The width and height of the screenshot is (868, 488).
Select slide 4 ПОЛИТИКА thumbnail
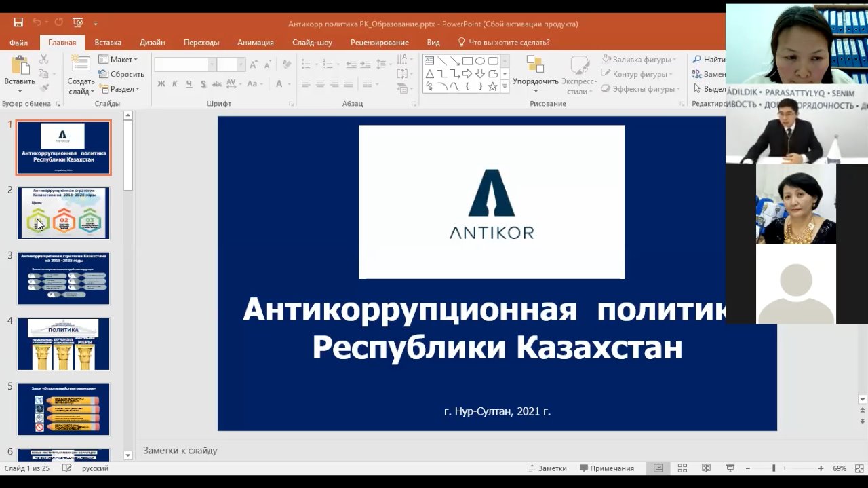(x=64, y=343)
